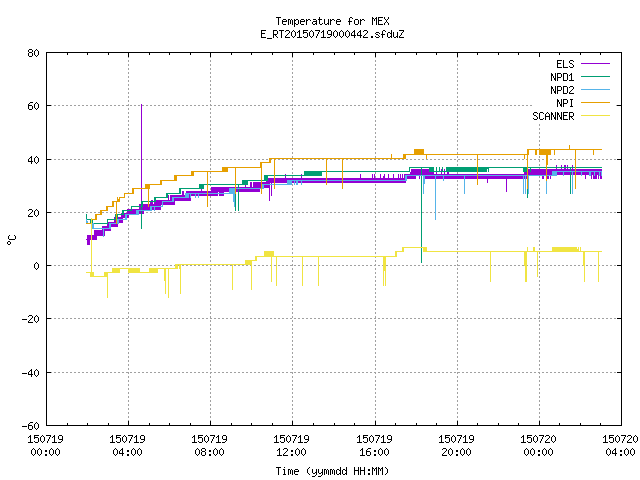Click the y-axis label 0

[37, 266]
